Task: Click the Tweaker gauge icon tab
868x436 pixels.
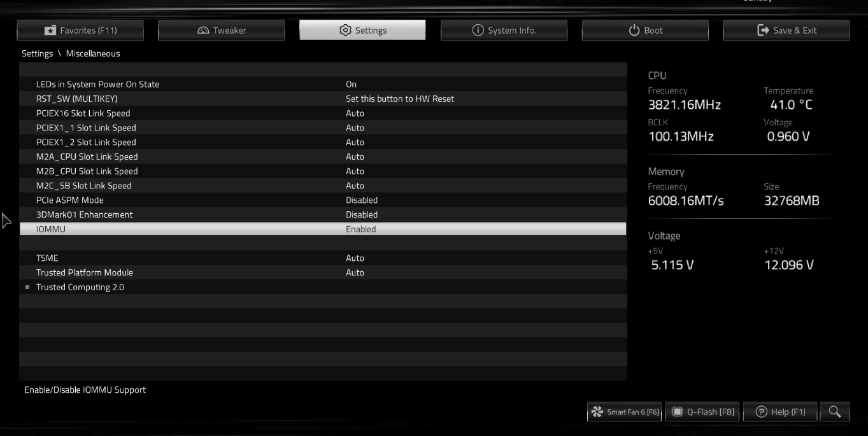Action: point(203,31)
